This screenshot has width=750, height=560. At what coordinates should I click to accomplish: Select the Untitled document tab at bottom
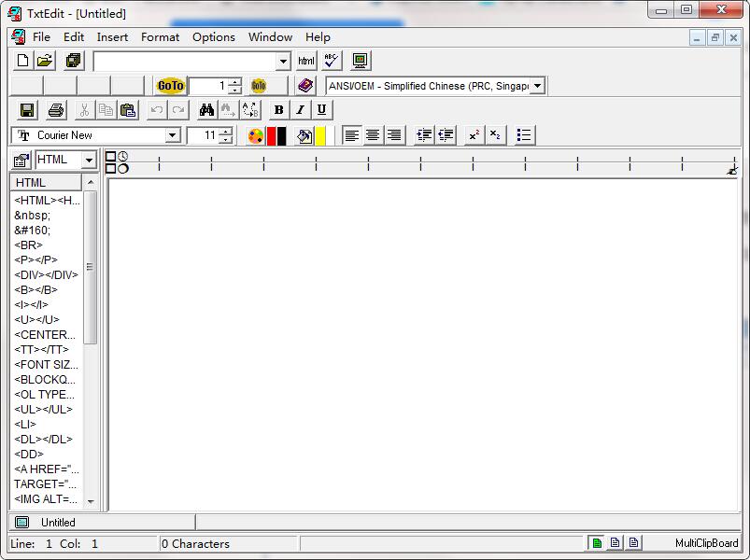(x=103, y=523)
